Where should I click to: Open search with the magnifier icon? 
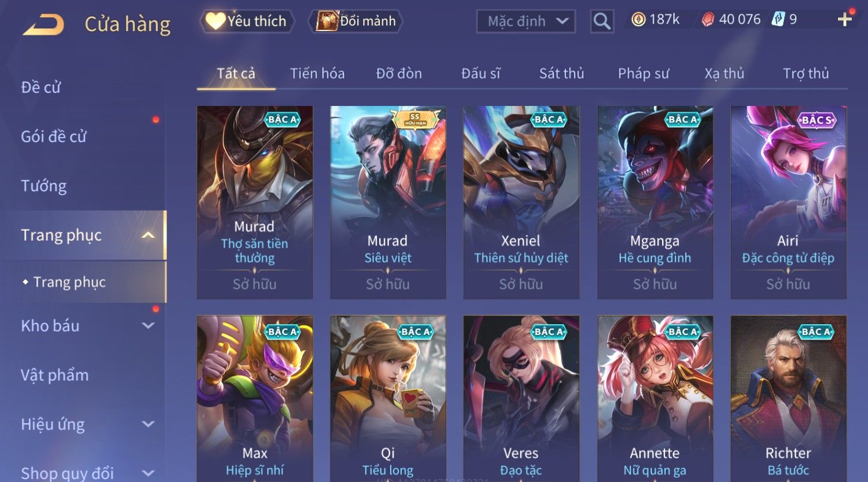[602, 22]
